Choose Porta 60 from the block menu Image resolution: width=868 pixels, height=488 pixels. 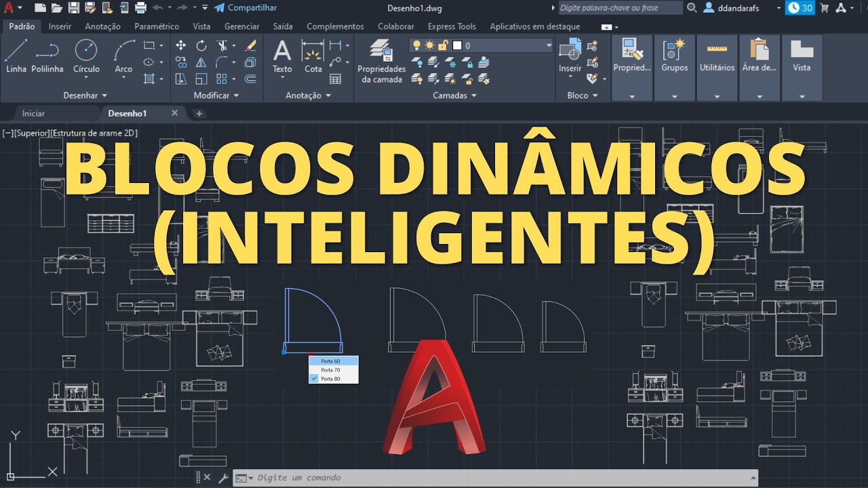coord(333,361)
